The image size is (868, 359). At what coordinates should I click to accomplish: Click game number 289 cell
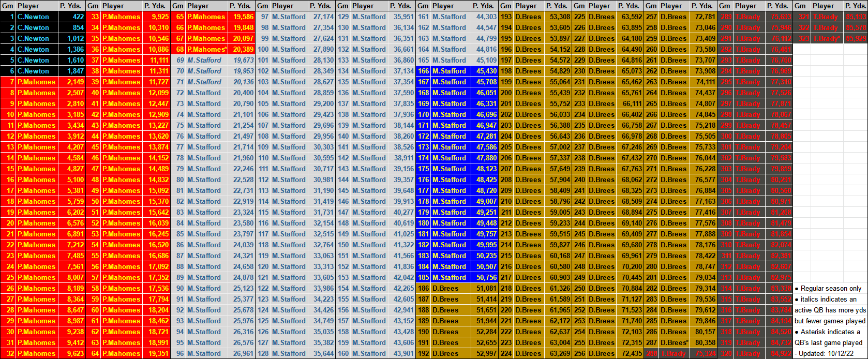tap(726, 17)
